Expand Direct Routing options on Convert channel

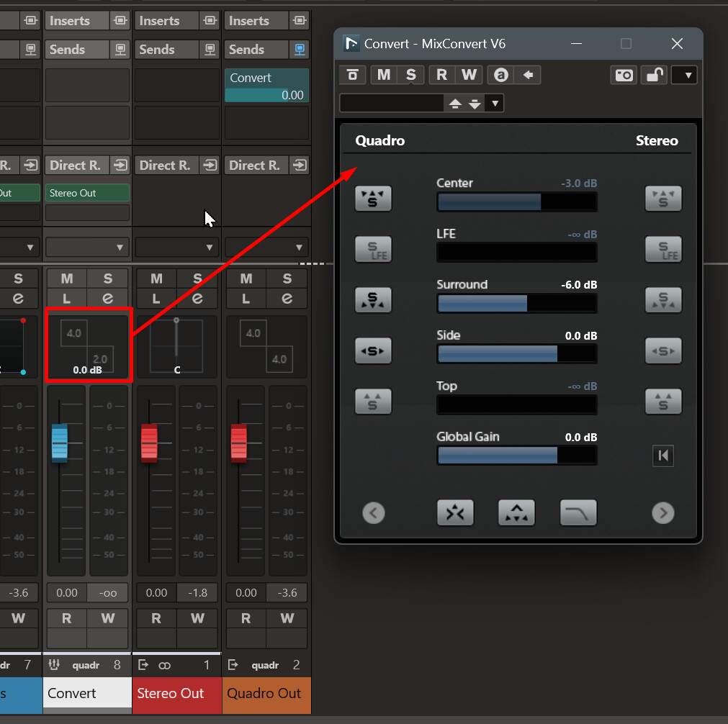pyautogui.click(x=120, y=166)
